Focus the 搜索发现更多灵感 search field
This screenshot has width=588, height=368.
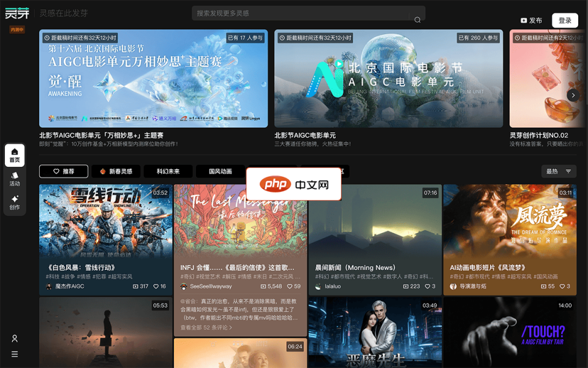click(x=308, y=13)
